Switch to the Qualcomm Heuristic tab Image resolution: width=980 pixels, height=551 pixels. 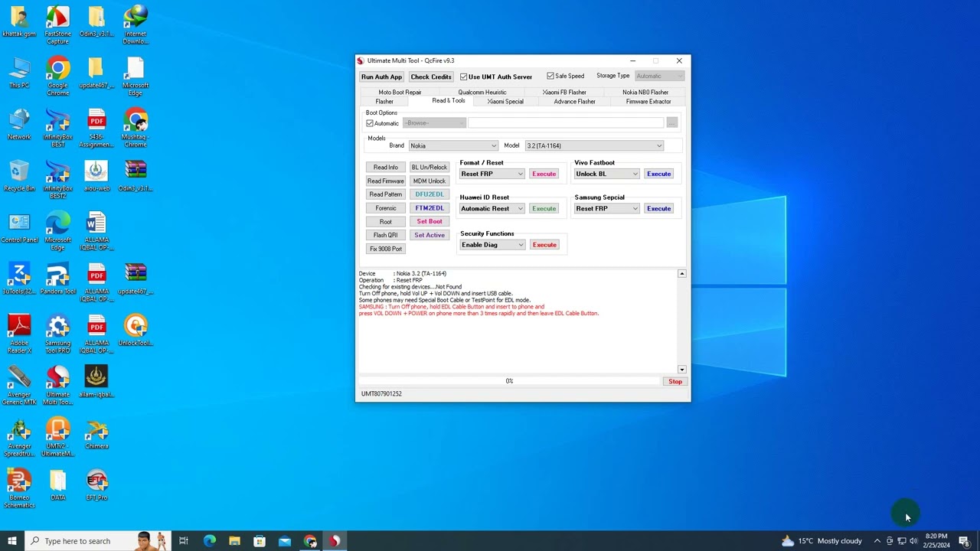[x=482, y=92]
